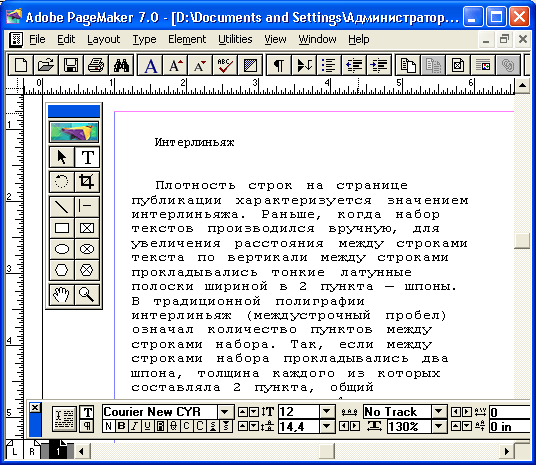
Task: Click the Decrease Indent toolbar icon
Action: [x=354, y=65]
